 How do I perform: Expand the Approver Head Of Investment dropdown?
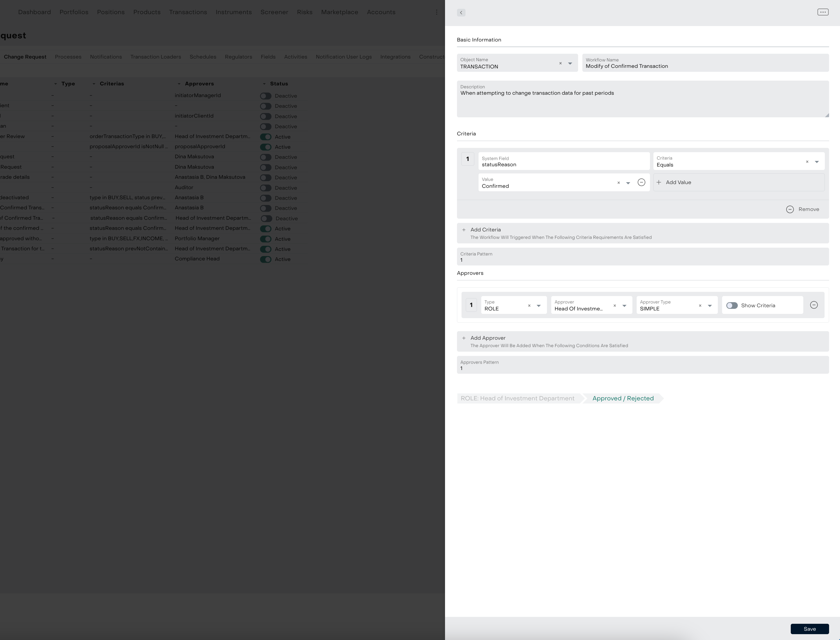click(x=624, y=306)
